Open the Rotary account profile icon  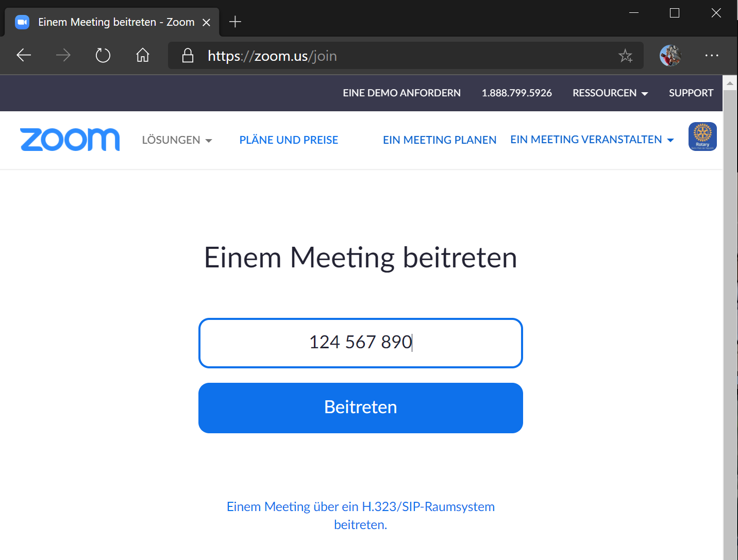point(702,137)
